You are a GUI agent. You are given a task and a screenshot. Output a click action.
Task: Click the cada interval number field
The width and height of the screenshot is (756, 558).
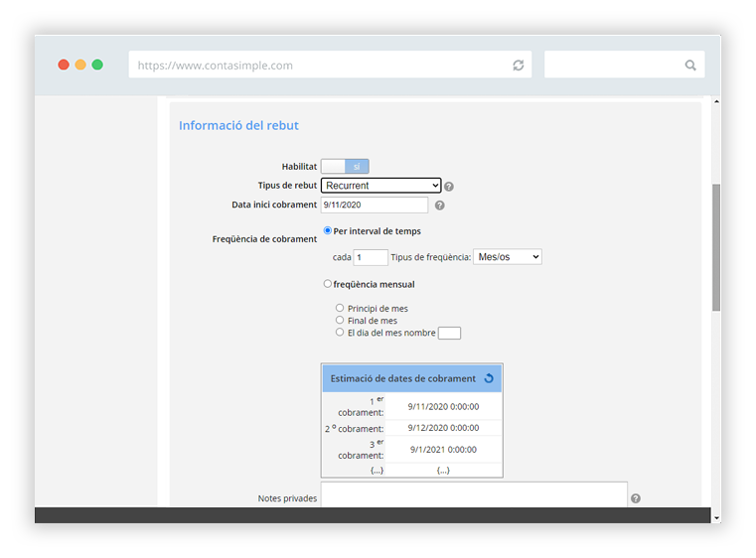tap(371, 257)
